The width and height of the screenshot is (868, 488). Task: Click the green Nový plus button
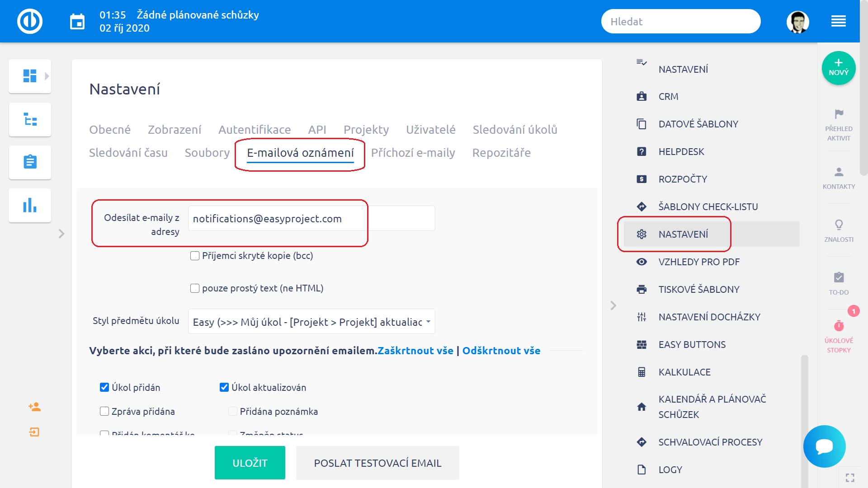[x=839, y=68]
